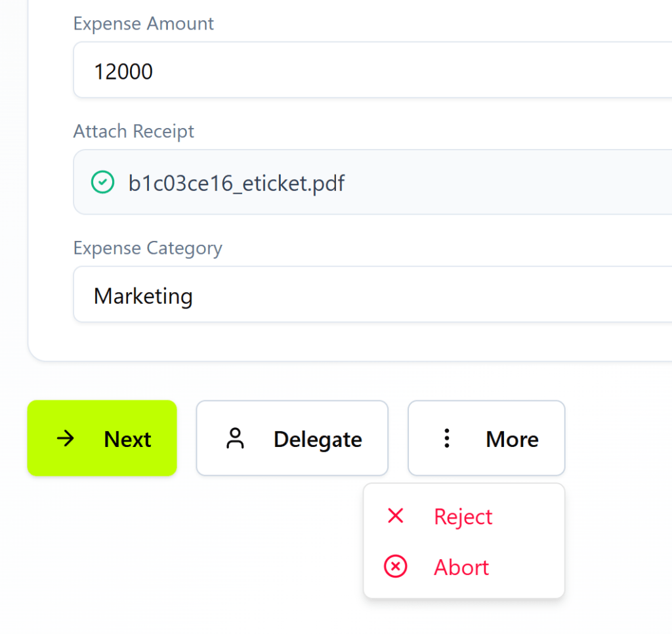This screenshot has width=672, height=634.
Task: Click the Attach Receipt label
Action: pos(134,131)
